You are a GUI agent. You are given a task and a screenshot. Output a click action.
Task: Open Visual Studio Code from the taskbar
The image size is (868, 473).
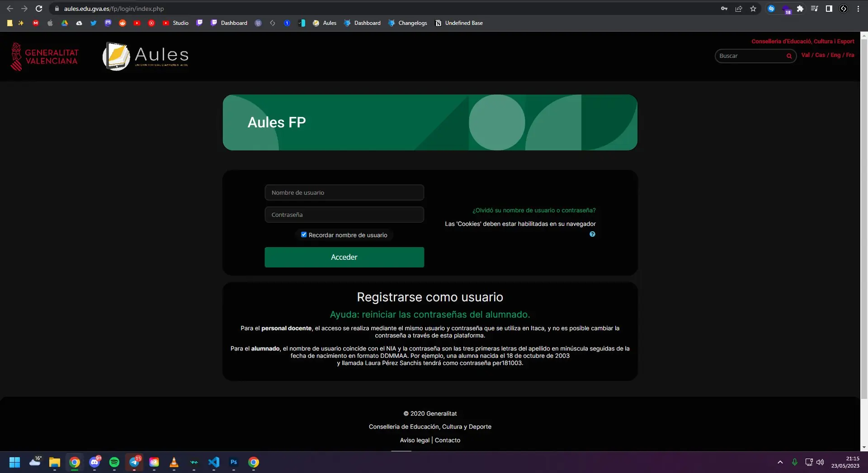click(x=214, y=462)
